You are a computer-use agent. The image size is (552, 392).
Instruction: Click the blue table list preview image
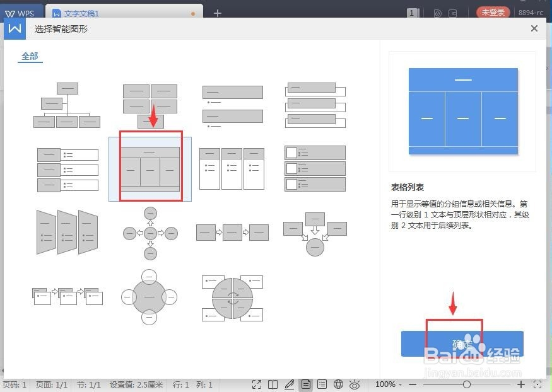click(463, 111)
